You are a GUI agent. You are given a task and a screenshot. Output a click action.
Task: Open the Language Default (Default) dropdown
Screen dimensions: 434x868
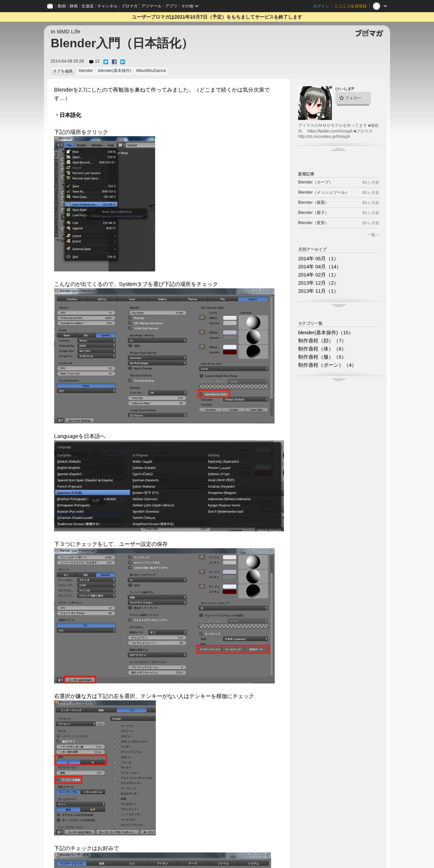[x=246, y=400]
